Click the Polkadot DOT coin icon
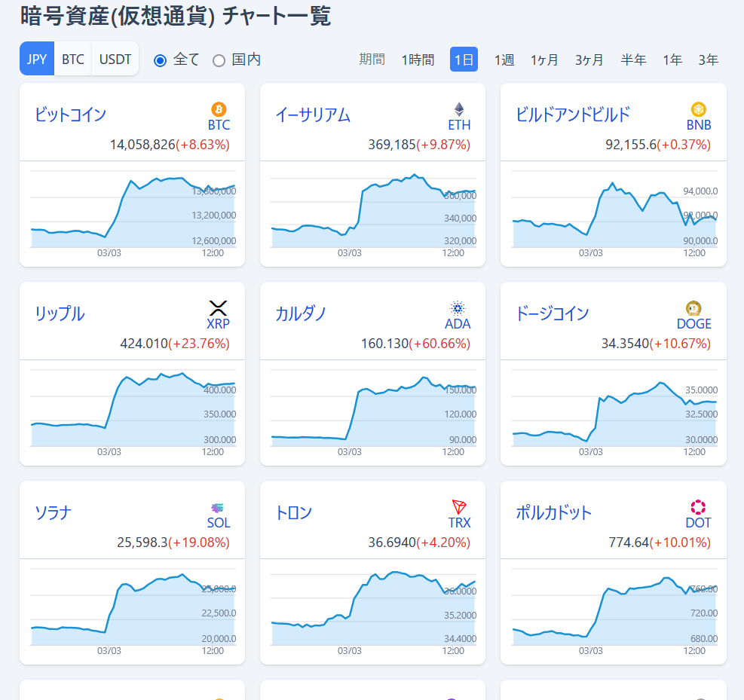Image resolution: width=744 pixels, height=700 pixels. pos(697,508)
